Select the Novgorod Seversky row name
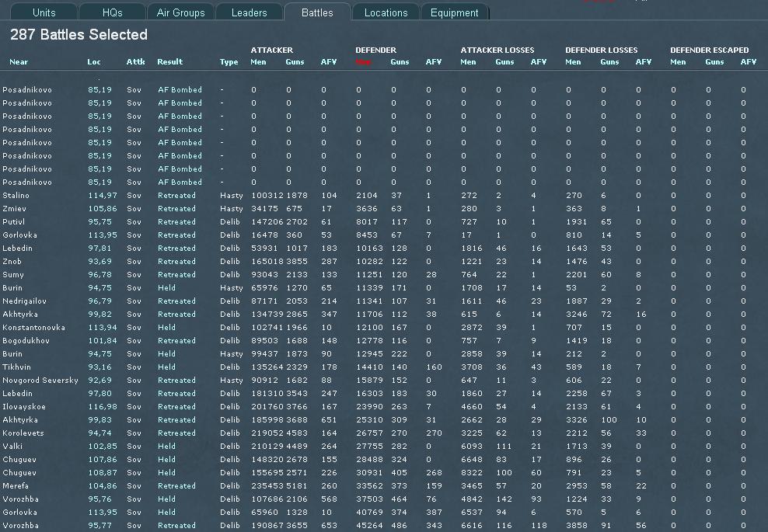Screen dimensions: 768x532 coord(40,381)
